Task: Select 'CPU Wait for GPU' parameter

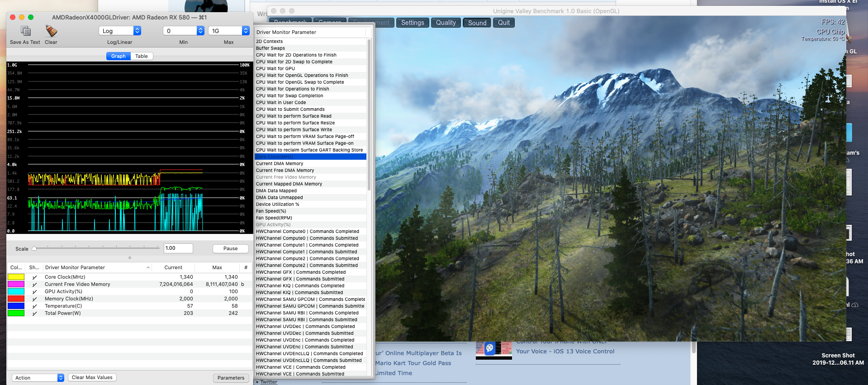Action: pyautogui.click(x=310, y=68)
